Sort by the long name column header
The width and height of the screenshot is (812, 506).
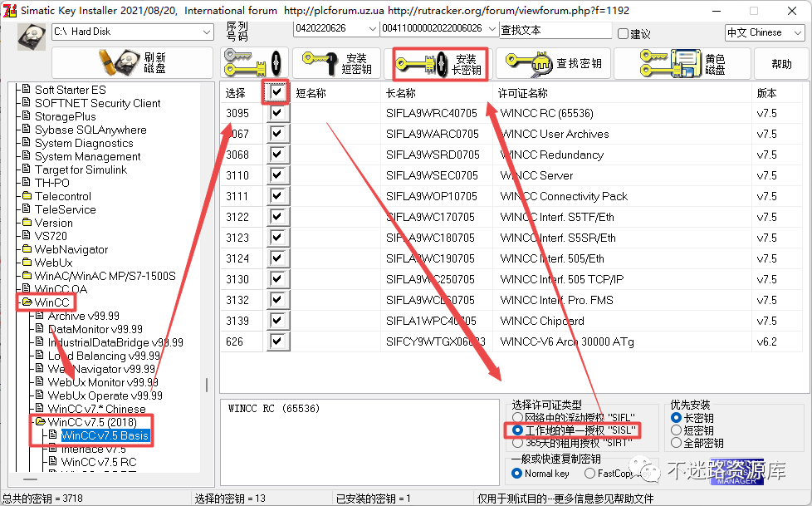click(438, 93)
